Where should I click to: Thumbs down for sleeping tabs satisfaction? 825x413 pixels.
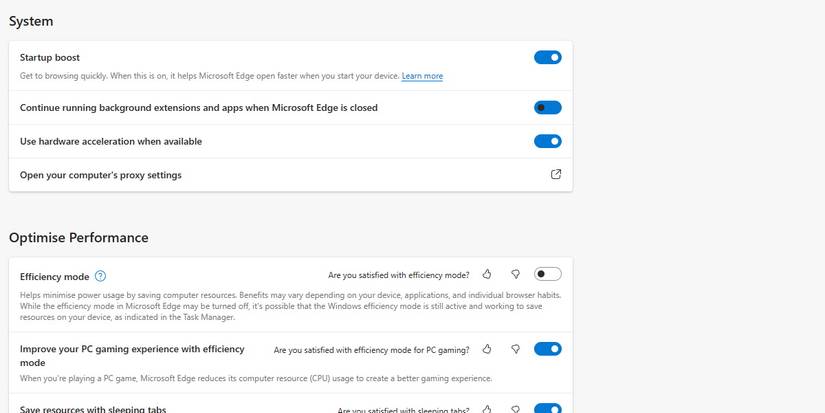click(515, 409)
